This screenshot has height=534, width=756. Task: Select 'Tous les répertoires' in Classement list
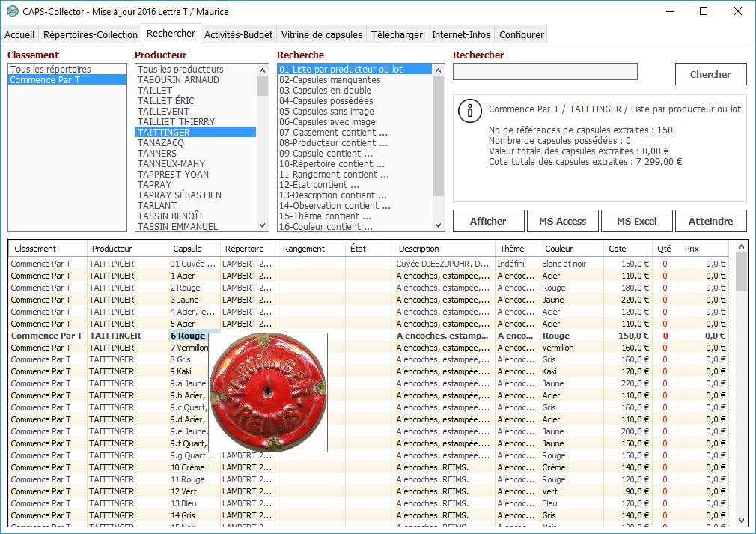(x=67, y=70)
